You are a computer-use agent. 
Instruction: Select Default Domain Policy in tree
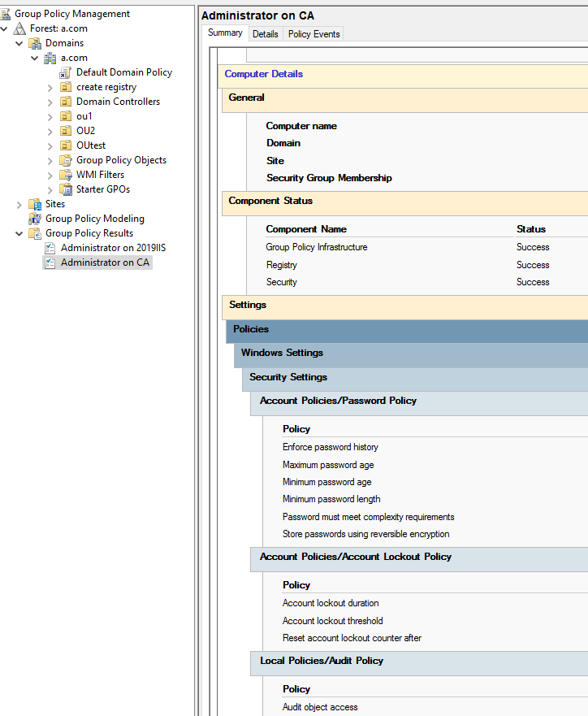pos(124,72)
